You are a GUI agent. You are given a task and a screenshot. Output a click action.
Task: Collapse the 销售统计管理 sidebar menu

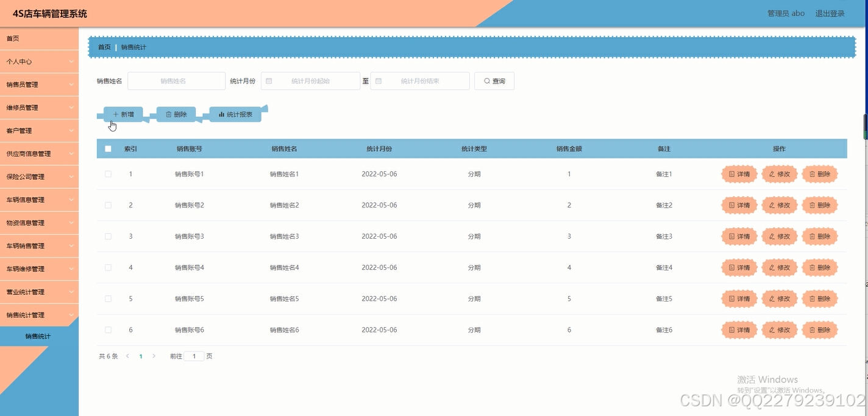click(38, 315)
